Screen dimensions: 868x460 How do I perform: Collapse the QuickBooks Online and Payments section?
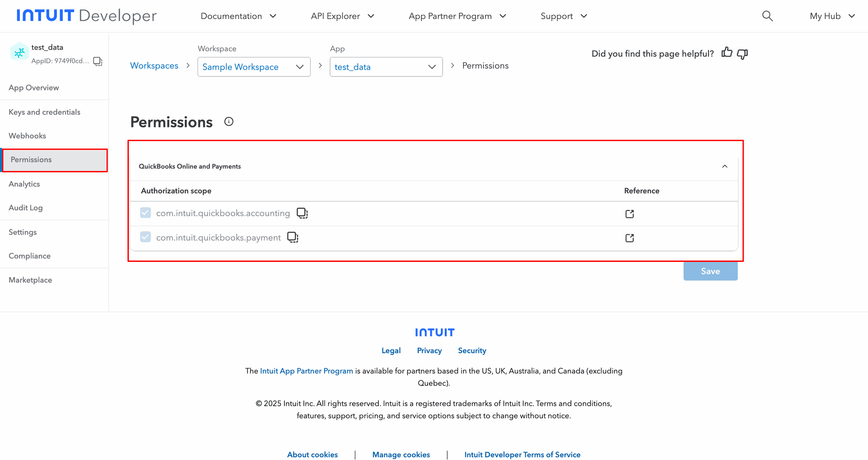[x=725, y=166]
